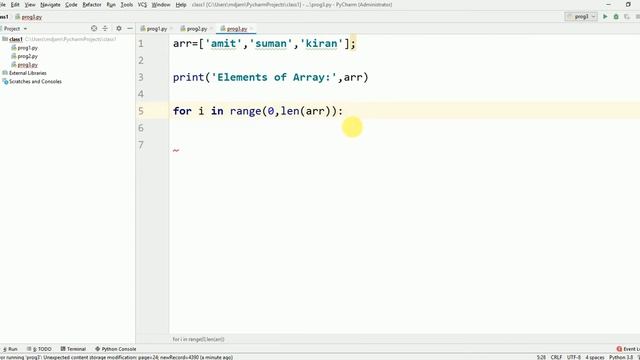Expand Scratches and Consoles node

click(35, 82)
